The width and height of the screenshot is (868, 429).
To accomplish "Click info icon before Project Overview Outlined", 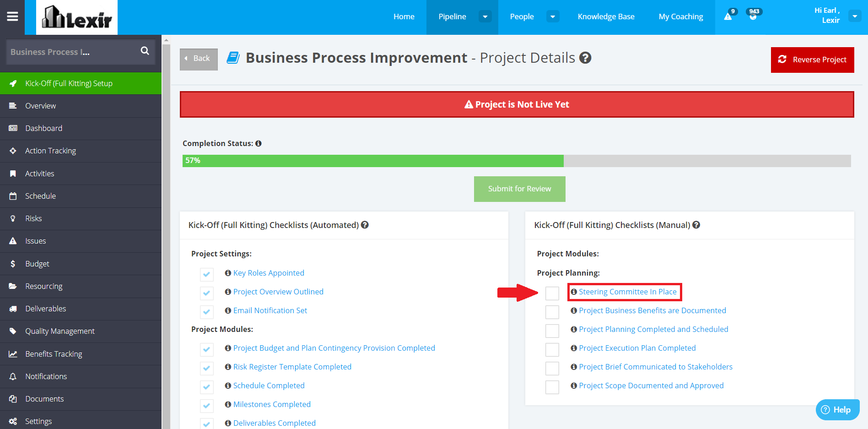I will tap(228, 292).
